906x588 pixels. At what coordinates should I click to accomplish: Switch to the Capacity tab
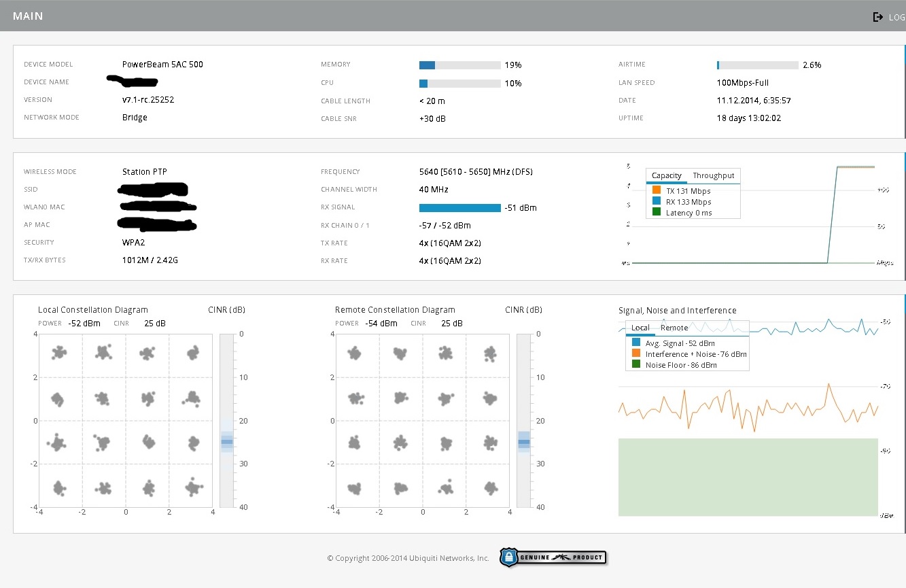[667, 175]
